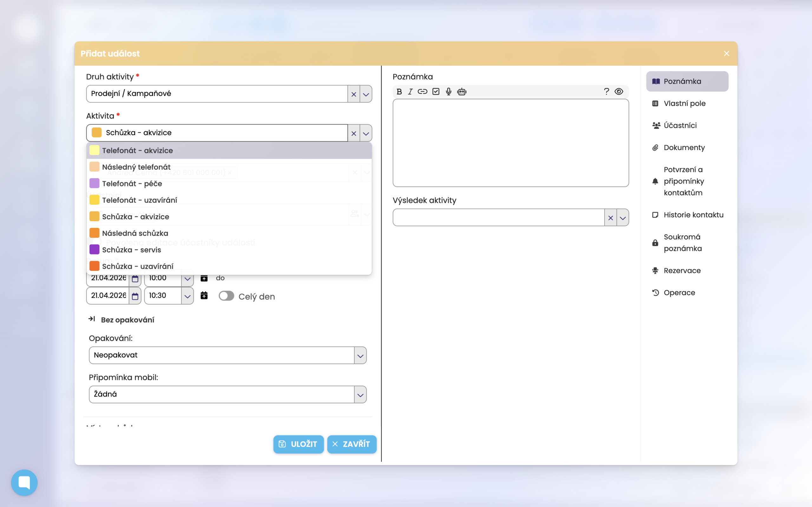Toggle bold formatting in the note editor
Image resolution: width=812 pixels, height=507 pixels.
(x=399, y=92)
